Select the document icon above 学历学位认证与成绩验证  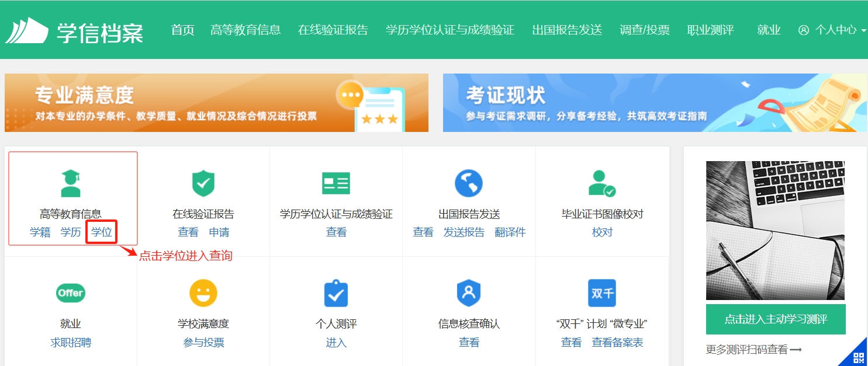pyautogui.click(x=336, y=183)
